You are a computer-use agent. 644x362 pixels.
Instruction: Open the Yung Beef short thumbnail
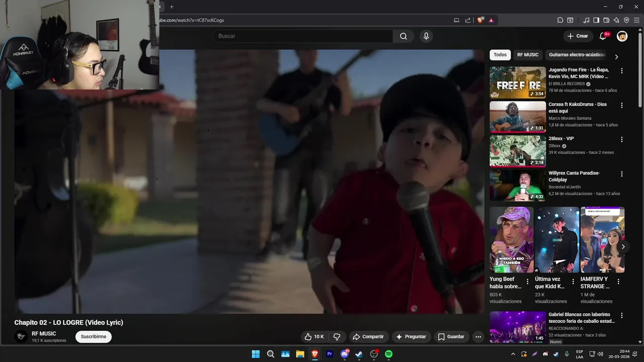[512, 240]
